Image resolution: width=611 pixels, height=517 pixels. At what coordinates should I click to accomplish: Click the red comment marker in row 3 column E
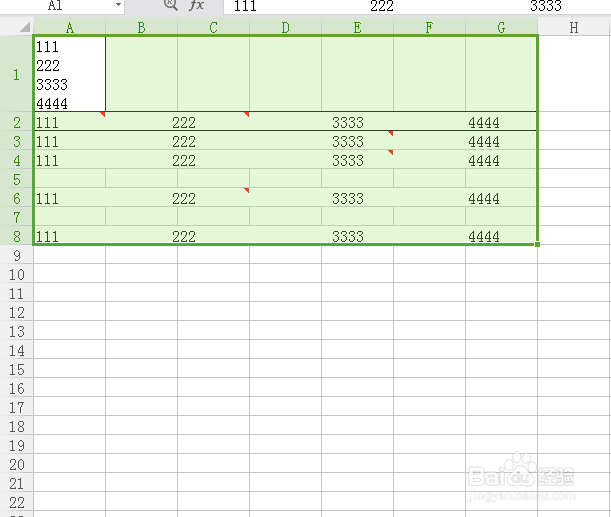coord(391,133)
